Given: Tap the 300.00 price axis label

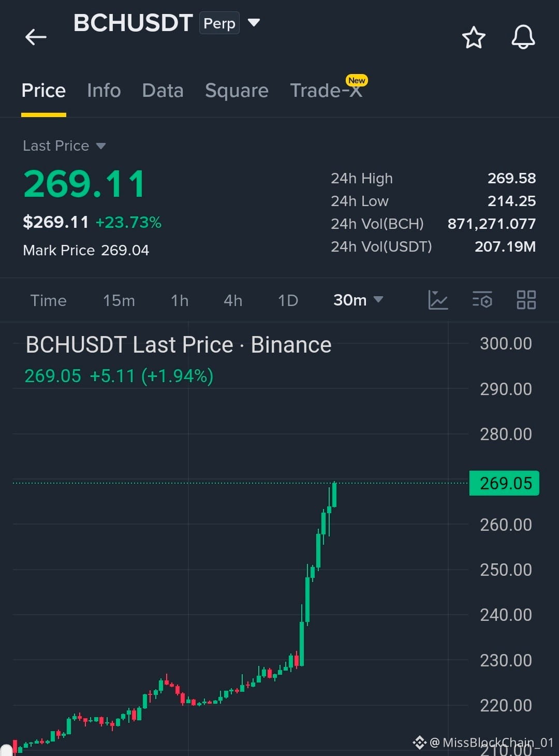Looking at the screenshot, I should pyautogui.click(x=506, y=344).
